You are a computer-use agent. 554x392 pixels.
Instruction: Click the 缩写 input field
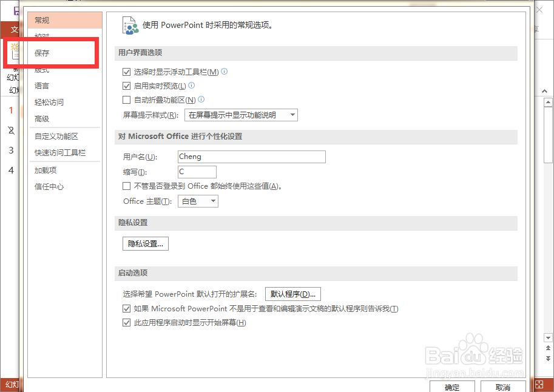(197, 172)
